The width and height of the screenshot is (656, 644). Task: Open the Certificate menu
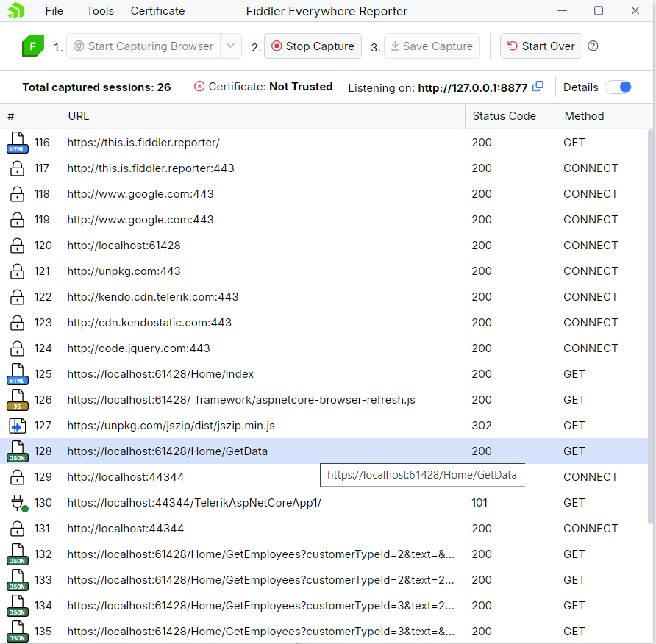click(x=157, y=11)
